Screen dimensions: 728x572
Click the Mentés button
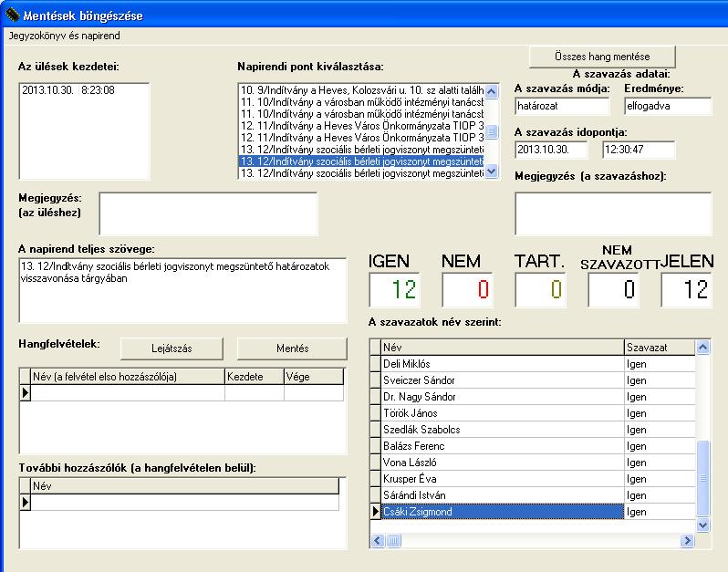click(x=292, y=348)
